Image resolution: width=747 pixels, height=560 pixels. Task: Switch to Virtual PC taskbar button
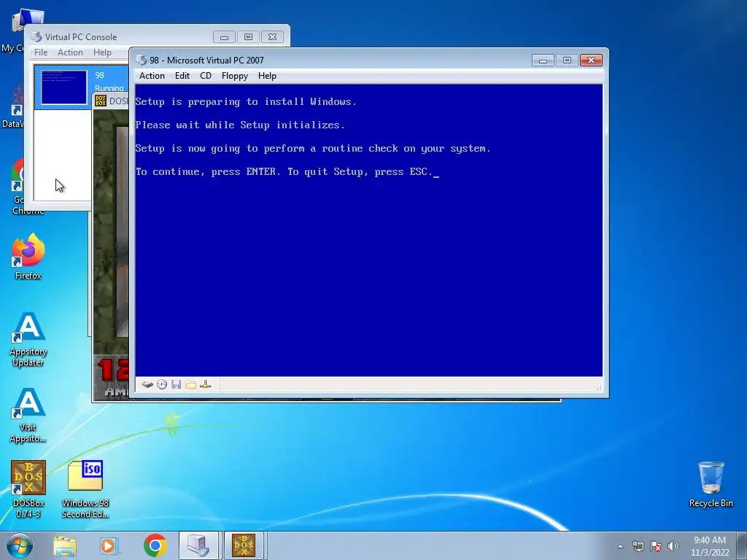click(198, 545)
